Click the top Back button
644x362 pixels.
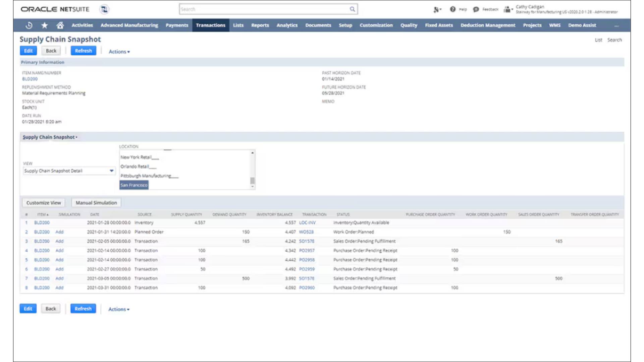51,51
